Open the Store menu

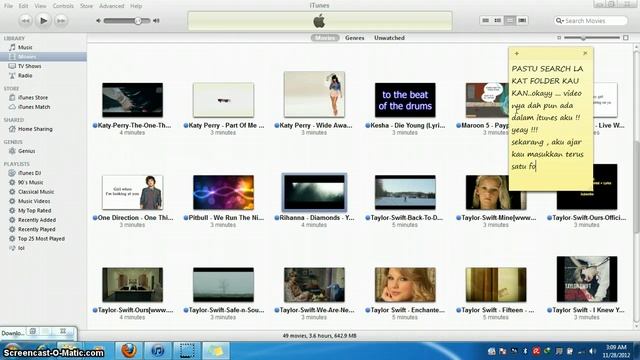pos(86,6)
